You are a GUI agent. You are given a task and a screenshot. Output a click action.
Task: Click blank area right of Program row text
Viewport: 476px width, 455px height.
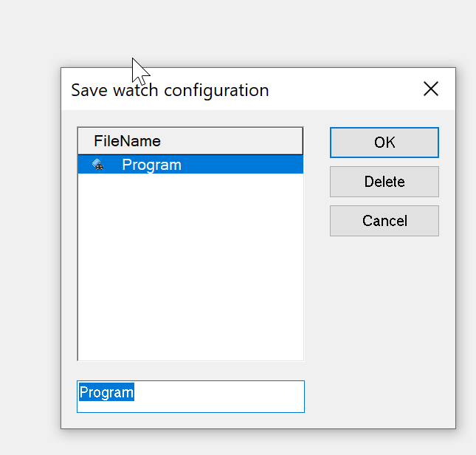point(242,165)
